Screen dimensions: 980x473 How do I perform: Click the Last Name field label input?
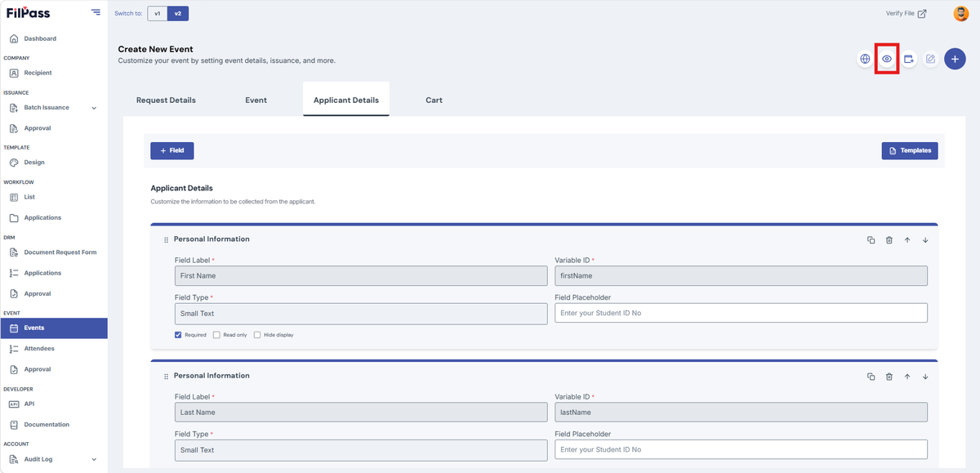click(x=361, y=413)
